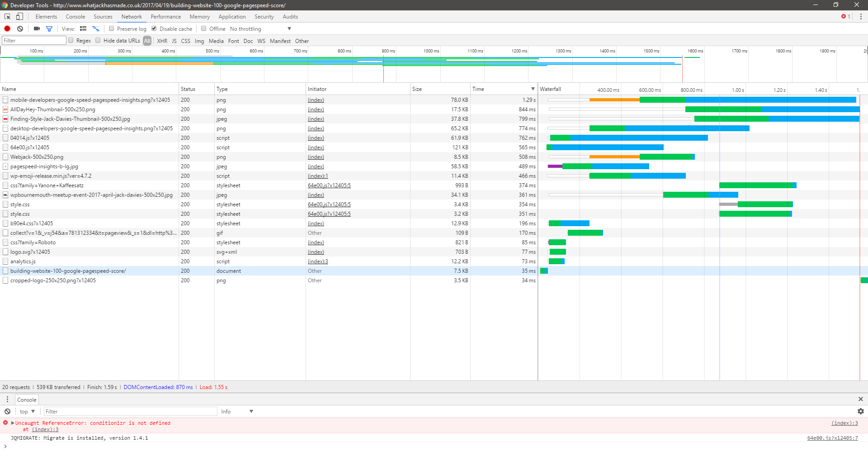868x475 pixels.
Task: Follow the (index):3 console error source link
Action: point(844,423)
